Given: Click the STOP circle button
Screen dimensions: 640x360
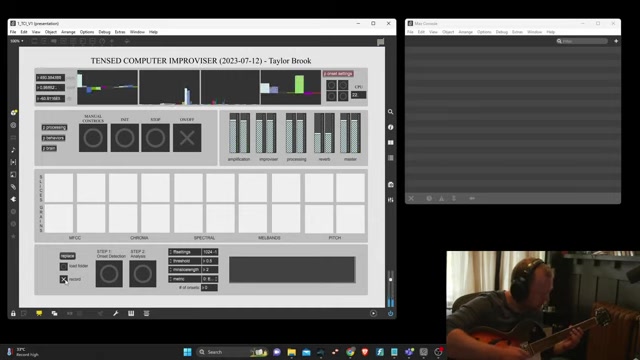Looking at the screenshot, I should coord(156,138).
